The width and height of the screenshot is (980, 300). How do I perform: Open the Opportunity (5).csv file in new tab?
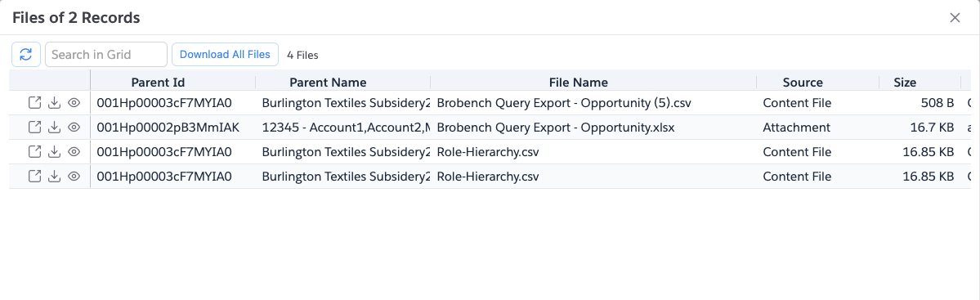pyautogui.click(x=35, y=103)
